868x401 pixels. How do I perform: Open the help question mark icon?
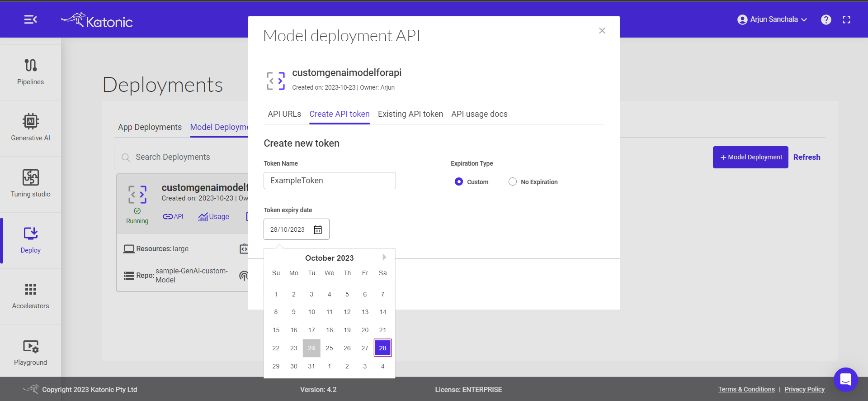click(826, 19)
